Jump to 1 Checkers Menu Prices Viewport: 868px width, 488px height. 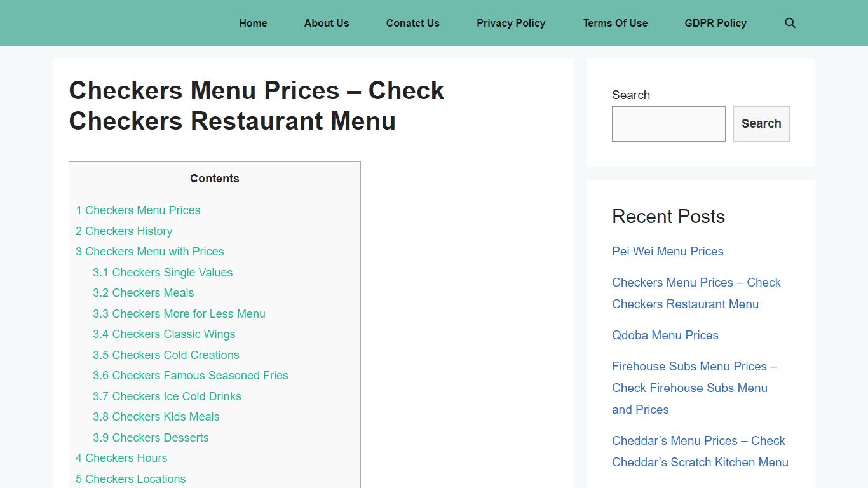[138, 210]
